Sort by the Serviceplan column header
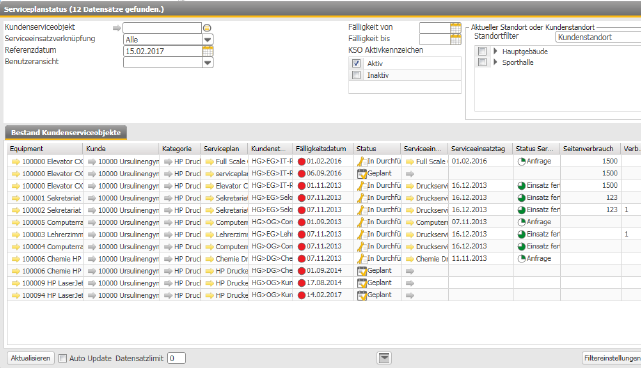 click(x=224, y=148)
